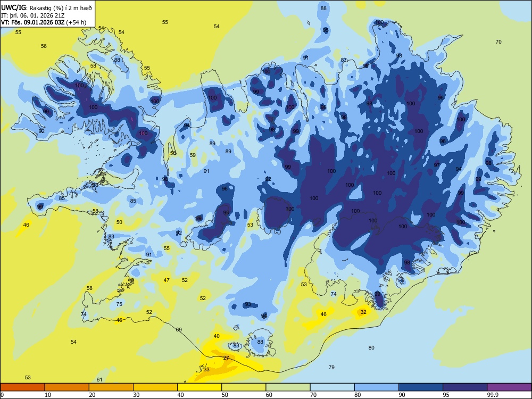
Task: Click the light blue 70–80 legend swatch
Action: click(x=332, y=387)
